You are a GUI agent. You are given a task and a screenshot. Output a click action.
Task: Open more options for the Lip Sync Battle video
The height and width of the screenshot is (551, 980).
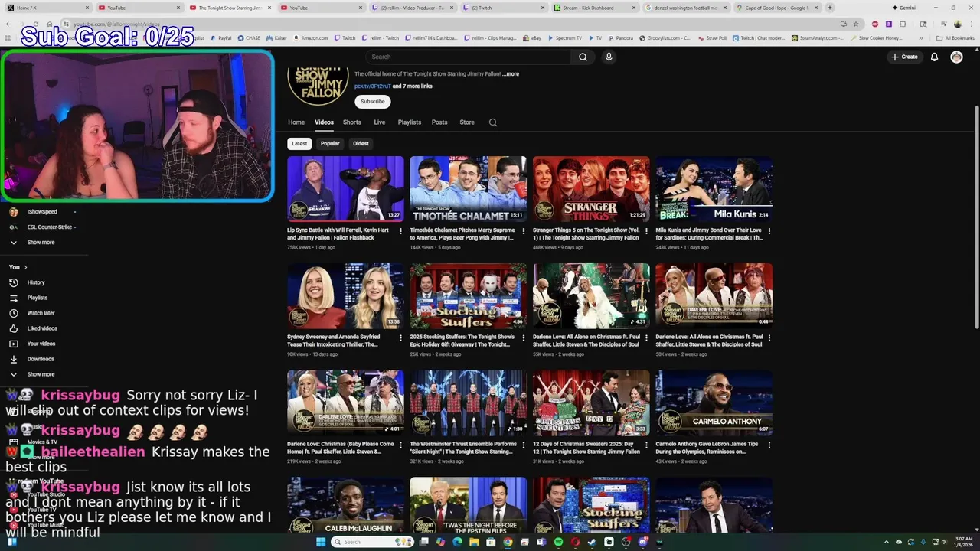pos(400,231)
